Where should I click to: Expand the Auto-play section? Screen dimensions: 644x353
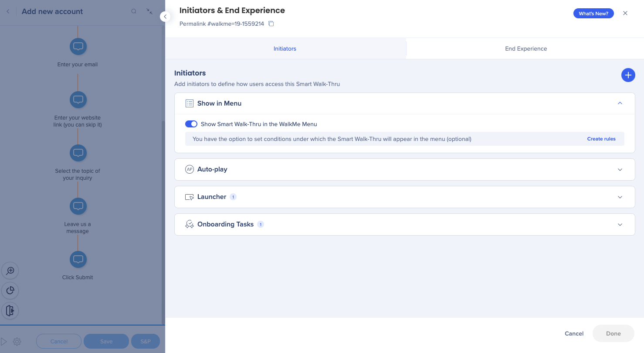620,169
